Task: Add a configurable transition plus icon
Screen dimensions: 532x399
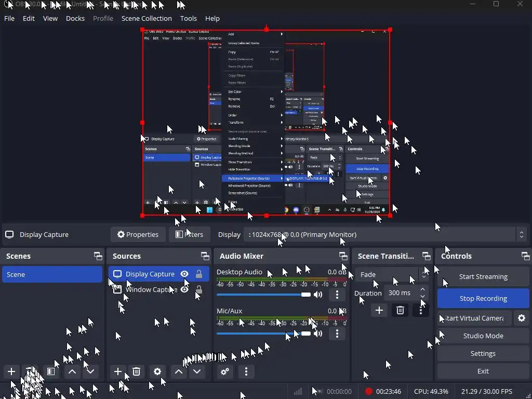Action: [x=379, y=310]
